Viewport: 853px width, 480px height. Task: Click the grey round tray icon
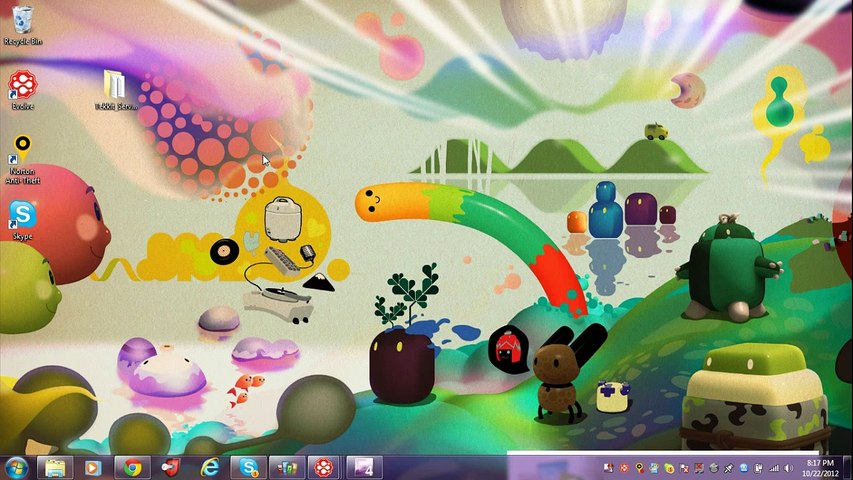(x=714, y=469)
